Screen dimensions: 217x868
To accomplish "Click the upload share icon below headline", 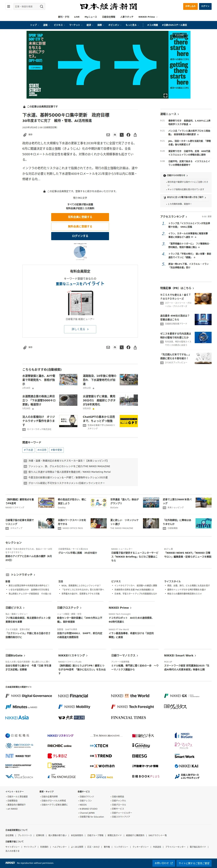I will click(135, 135).
